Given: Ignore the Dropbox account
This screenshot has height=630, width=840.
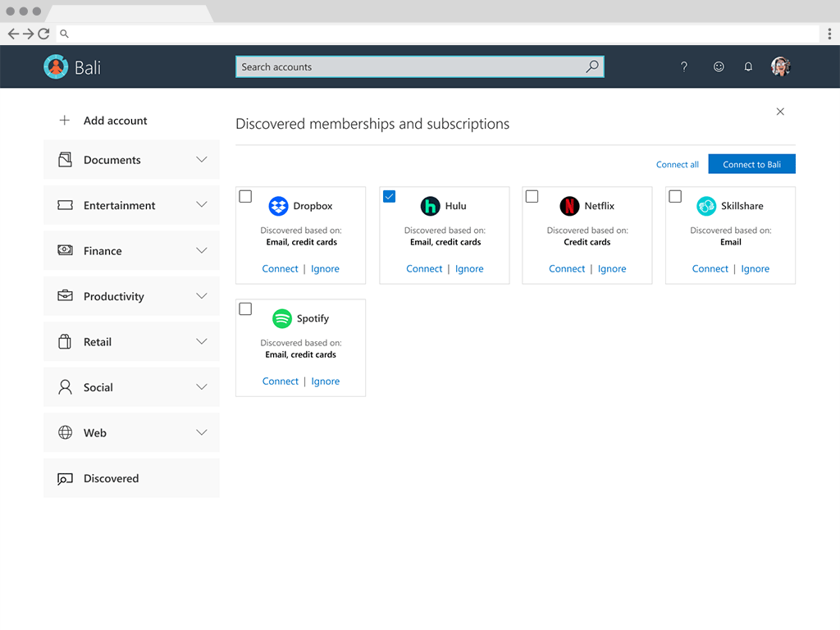Looking at the screenshot, I should point(325,268).
